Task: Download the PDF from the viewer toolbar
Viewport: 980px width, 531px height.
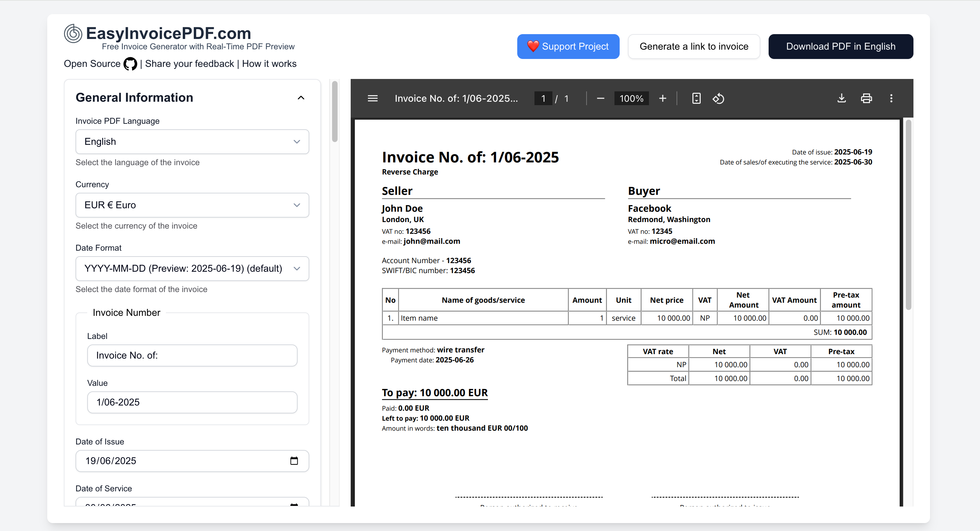Action: tap(841, 99)
